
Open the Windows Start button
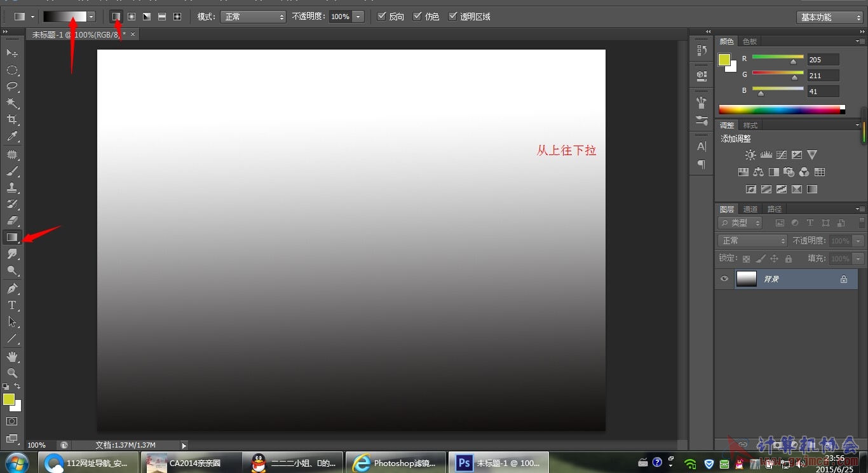18,462
